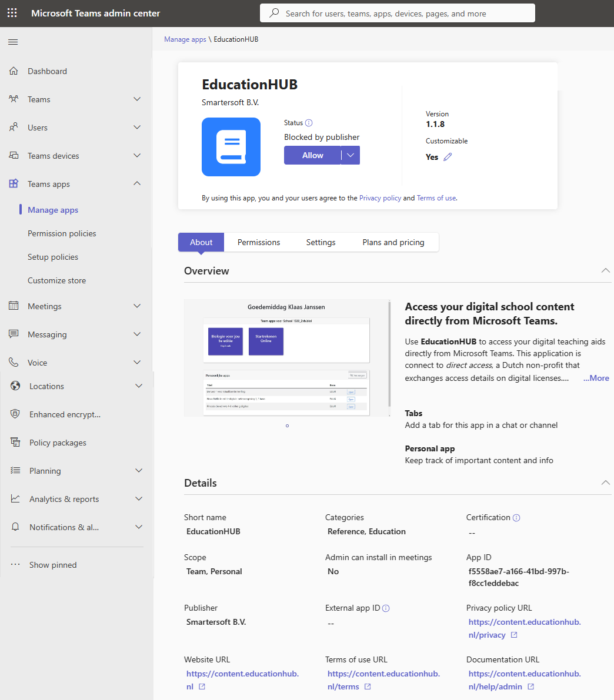Open the Website URL content.educationhub.nl link
614x700 pixels.
tap(242, 680)
